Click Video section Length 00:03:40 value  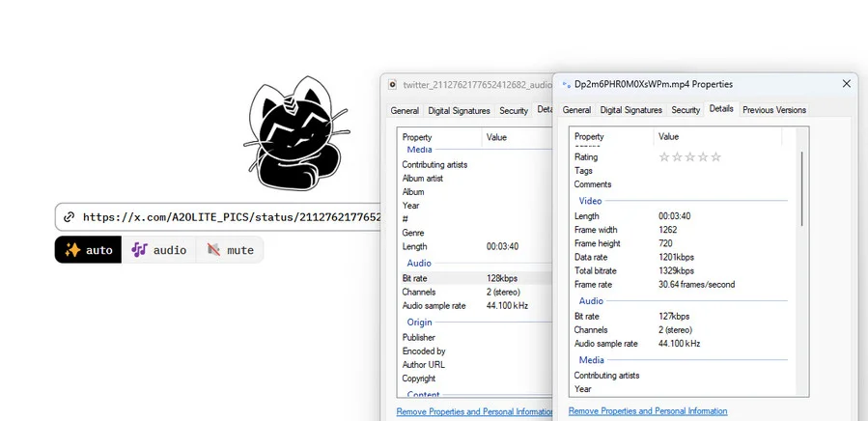tap(674, 216)
